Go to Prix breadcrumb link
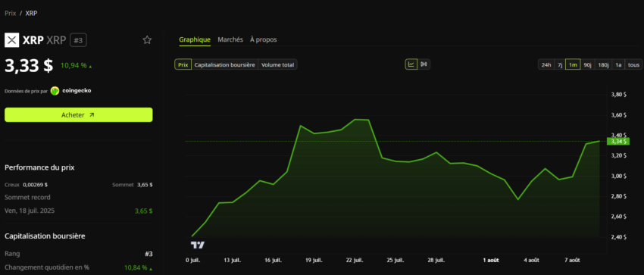Image resolution: width=644 pixels, height=275 pixels. click(x=11, y=13)
